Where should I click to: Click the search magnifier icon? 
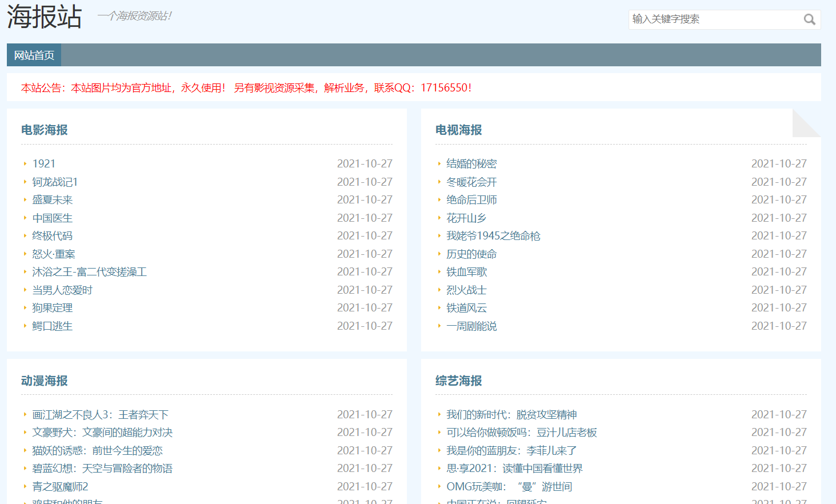809,19
